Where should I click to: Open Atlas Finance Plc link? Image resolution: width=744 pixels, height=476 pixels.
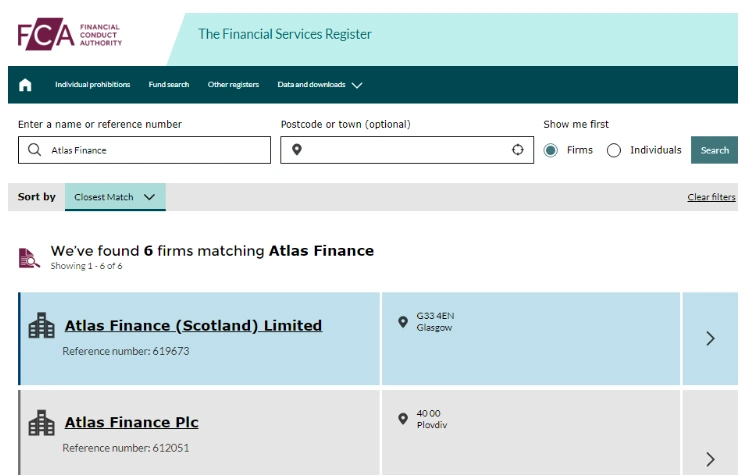click(131, 422)
